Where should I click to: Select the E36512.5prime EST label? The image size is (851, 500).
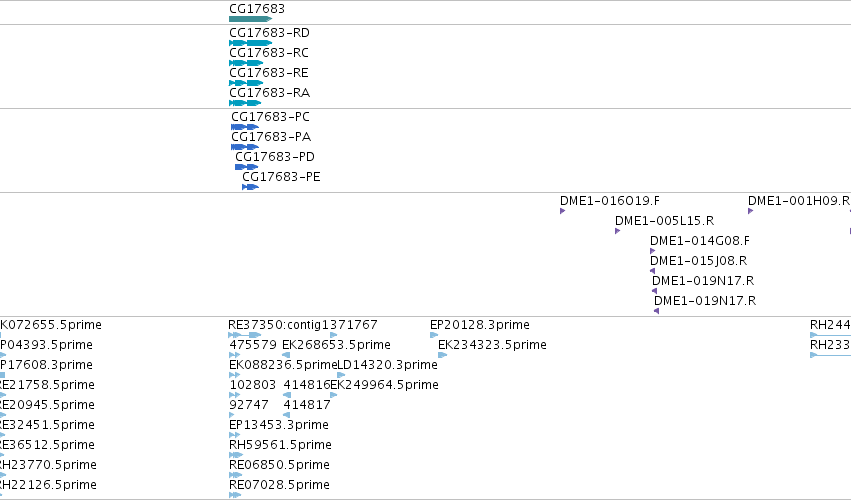tap(47, 445)
